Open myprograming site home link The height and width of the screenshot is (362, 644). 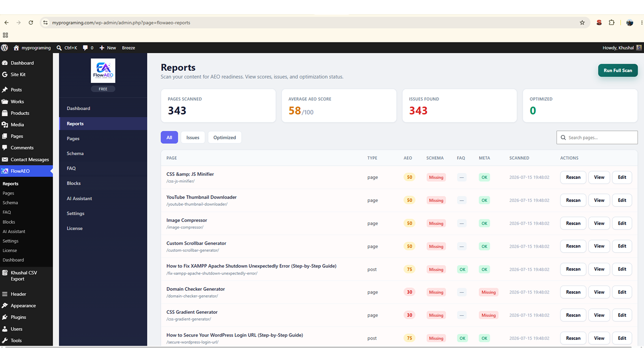[32, 47]
